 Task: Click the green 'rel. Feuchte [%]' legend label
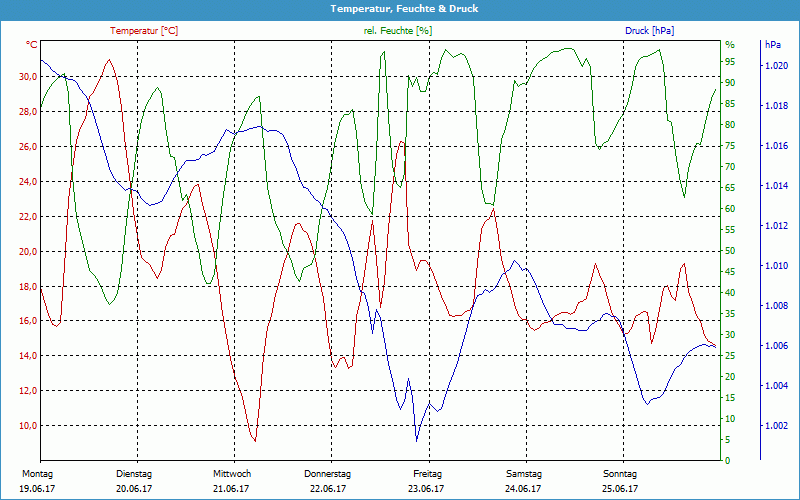398,31
